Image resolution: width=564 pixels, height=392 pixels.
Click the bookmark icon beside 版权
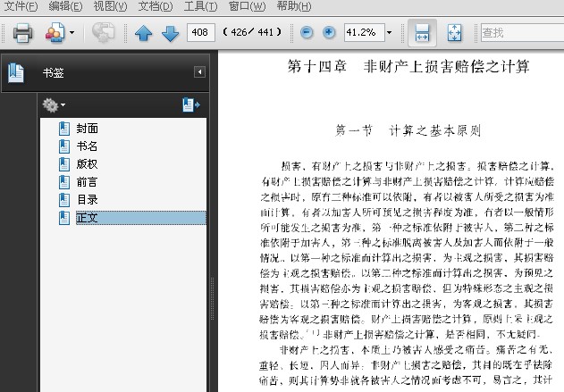click(x=64, y=164)
